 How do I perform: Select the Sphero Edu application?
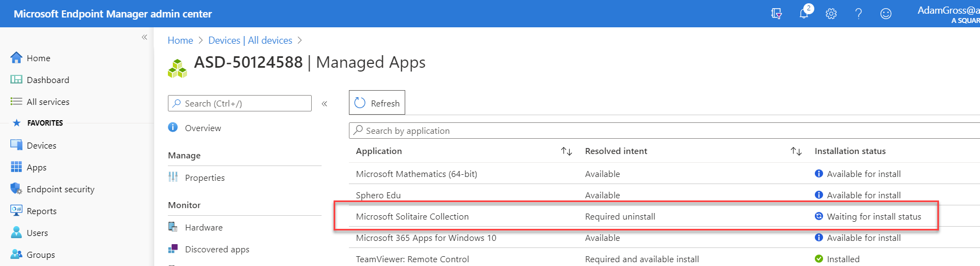point(378,195)
